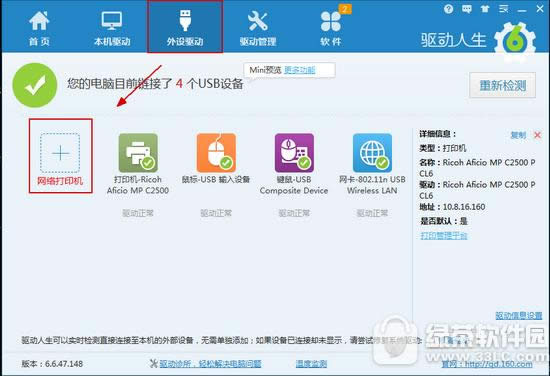Open the 打印管理平台 link
The image size is (550, 376).
click(444, 235)
